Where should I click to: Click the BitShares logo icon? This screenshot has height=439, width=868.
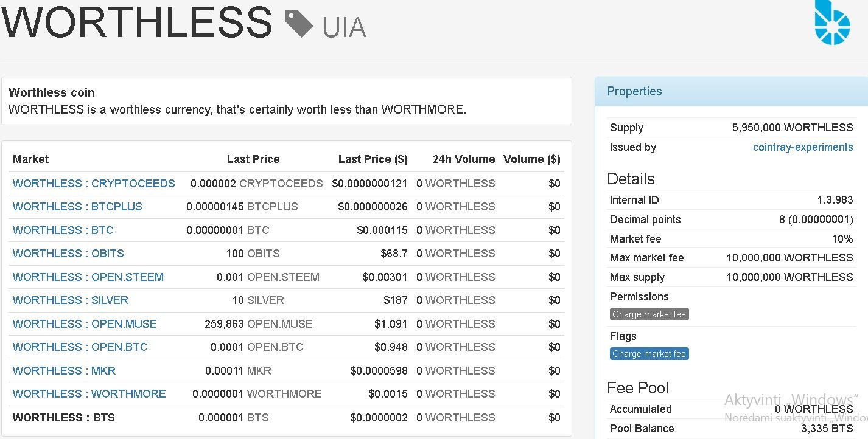click(x=832, y=23)
